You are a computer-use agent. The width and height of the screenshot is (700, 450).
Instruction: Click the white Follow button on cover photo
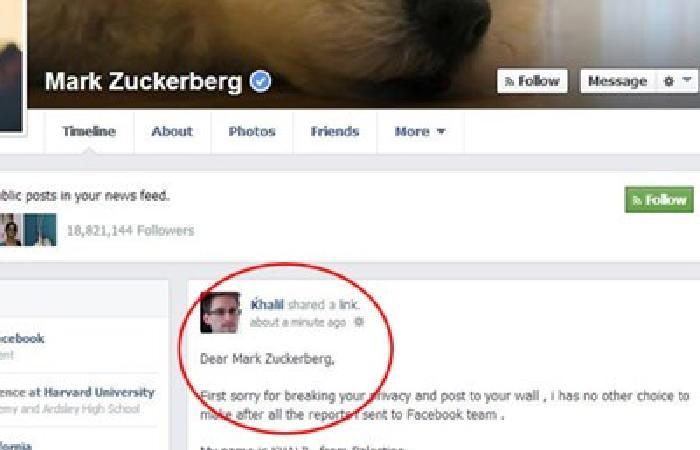pos(532,81)
